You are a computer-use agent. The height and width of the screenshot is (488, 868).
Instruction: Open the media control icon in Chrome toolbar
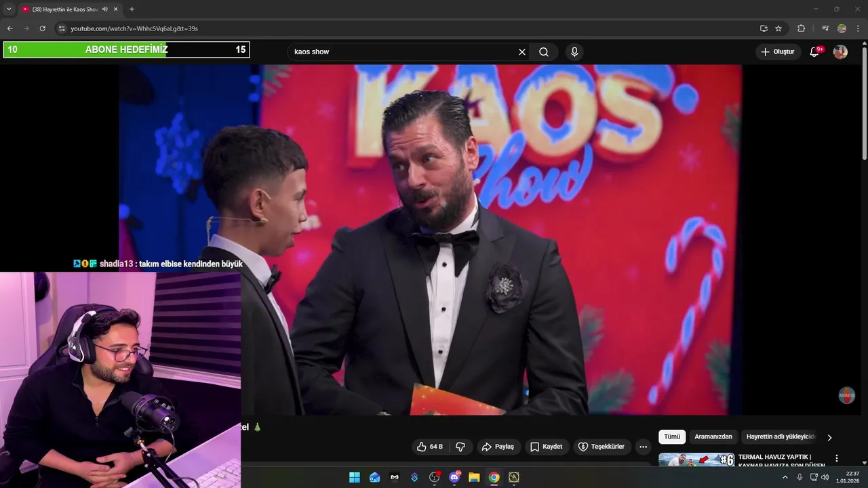(x=825, y=28)
